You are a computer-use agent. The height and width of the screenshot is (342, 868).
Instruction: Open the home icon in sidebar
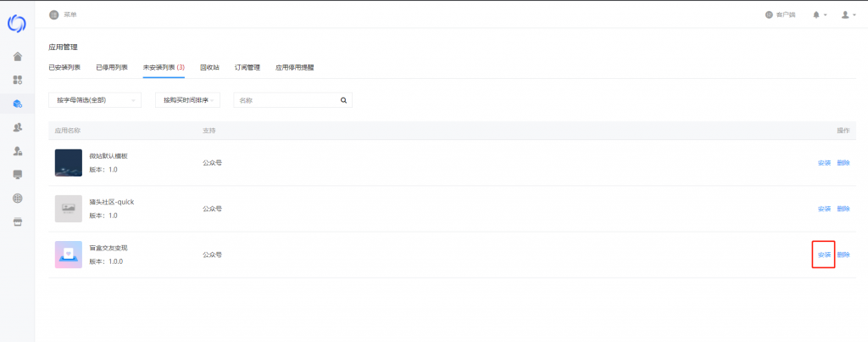(x=18, y=57)
